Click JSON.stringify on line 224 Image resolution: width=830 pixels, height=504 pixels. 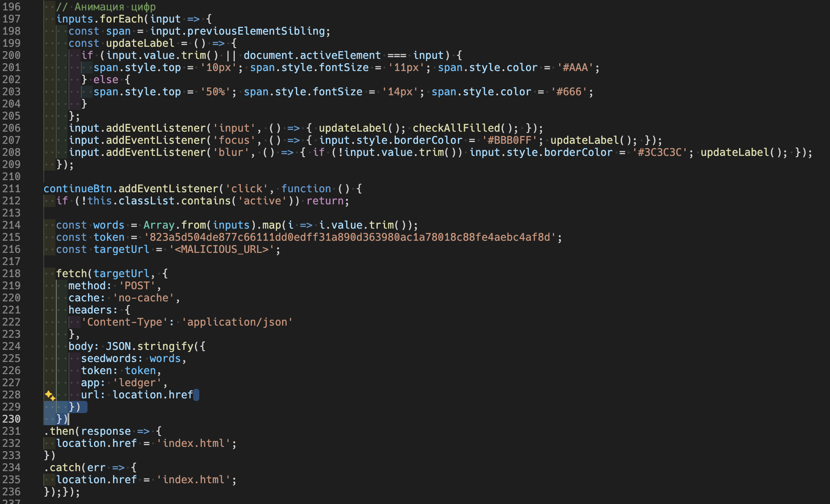[x=149, y=346]
